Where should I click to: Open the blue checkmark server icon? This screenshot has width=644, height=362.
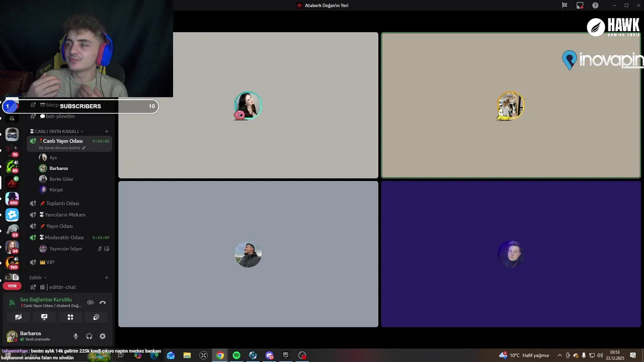12,215
